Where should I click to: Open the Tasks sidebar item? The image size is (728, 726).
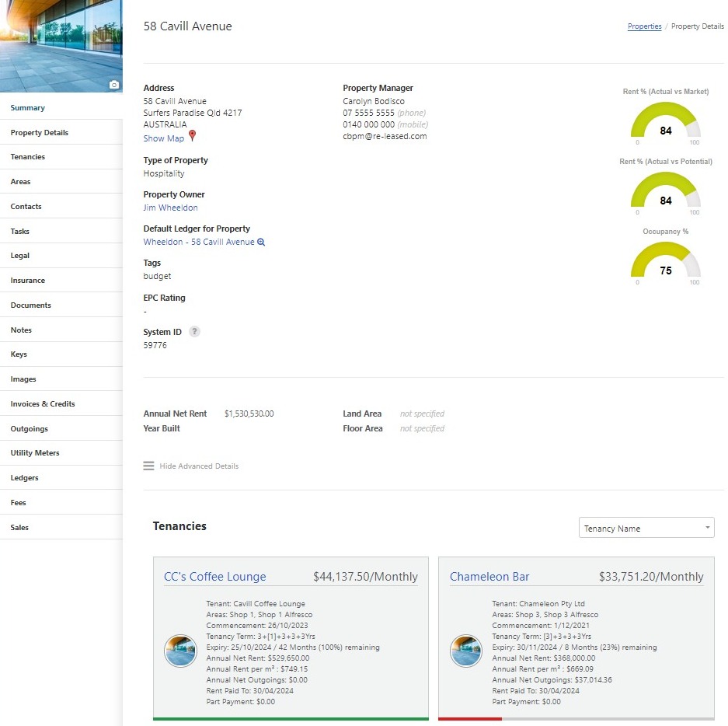tap(61, 231)
